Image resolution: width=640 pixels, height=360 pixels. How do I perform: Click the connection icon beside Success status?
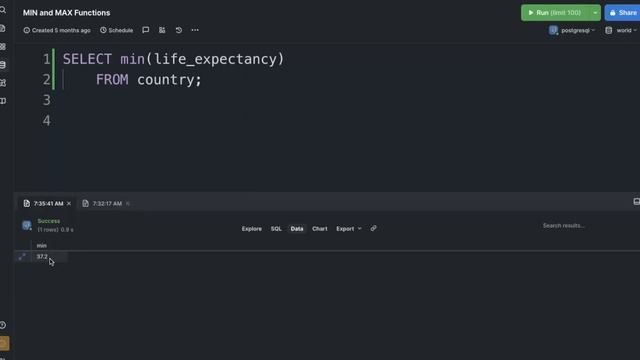[27, 225]
